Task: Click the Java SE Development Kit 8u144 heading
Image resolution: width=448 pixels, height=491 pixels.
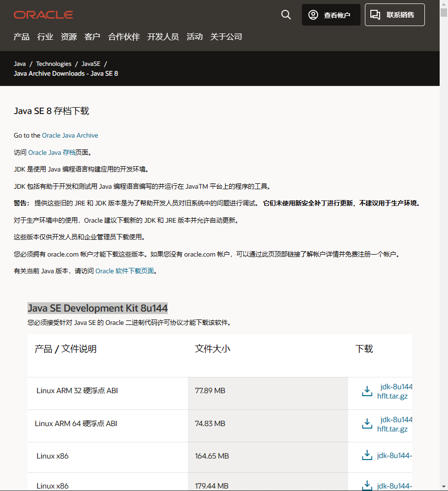Action: [x=97, y=308]
